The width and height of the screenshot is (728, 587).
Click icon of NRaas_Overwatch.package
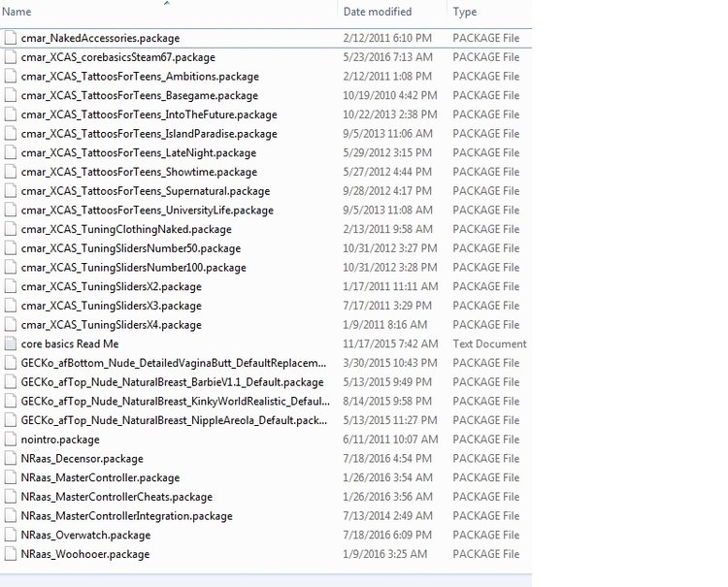[x=11, y=535]
